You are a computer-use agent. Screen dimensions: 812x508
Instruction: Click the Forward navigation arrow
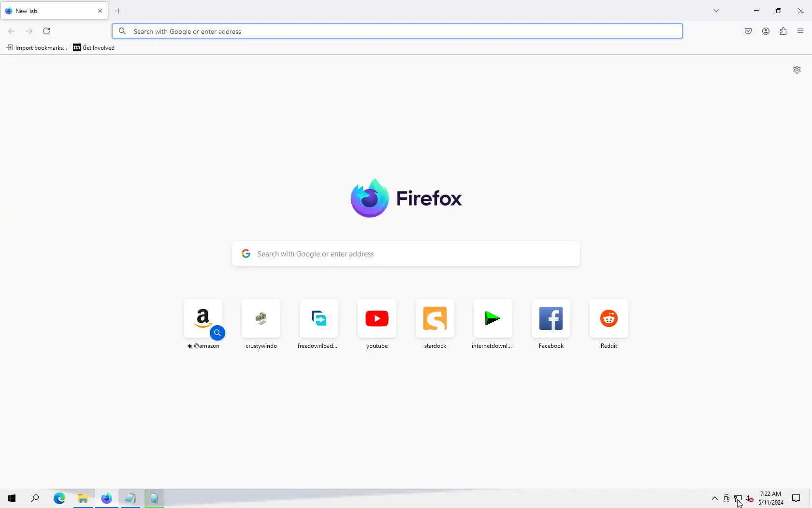coord(29,31)
